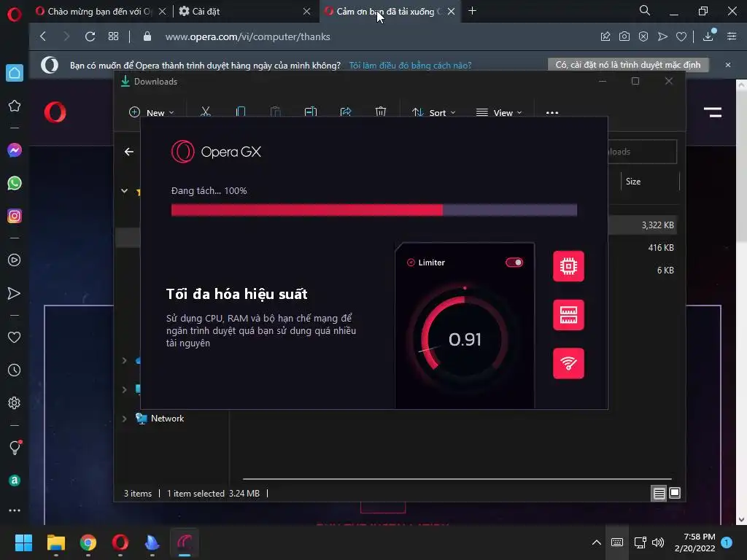The height and width of the screenshot is (560, 747).
Task: Dismiss the default browser prompt bar
Action: [727, 65]
